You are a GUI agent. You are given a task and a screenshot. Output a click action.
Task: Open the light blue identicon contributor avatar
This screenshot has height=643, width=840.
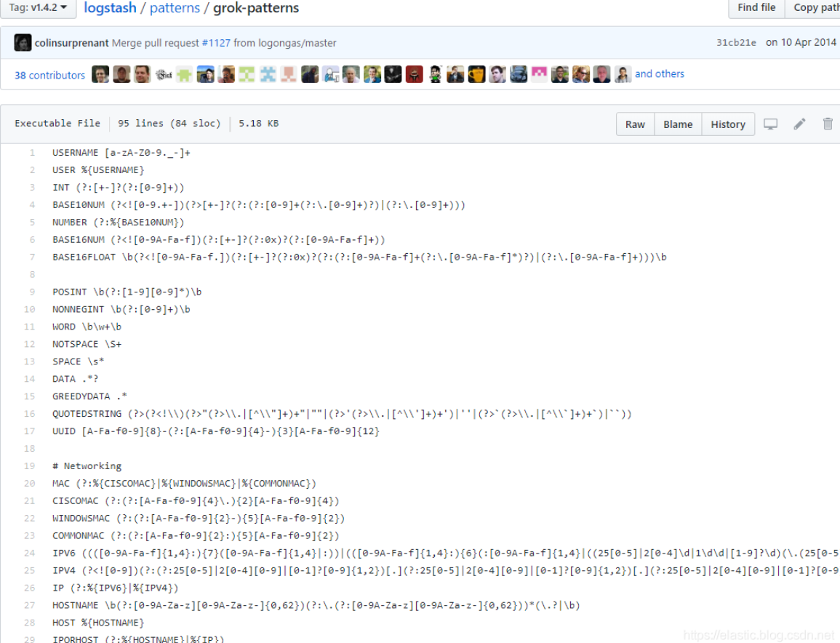click(268, 74)
